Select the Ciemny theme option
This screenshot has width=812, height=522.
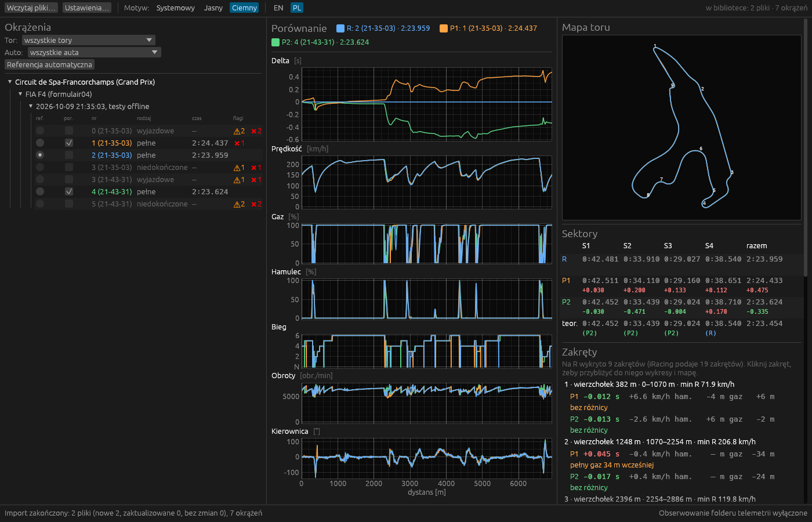(x=244, y=8)
